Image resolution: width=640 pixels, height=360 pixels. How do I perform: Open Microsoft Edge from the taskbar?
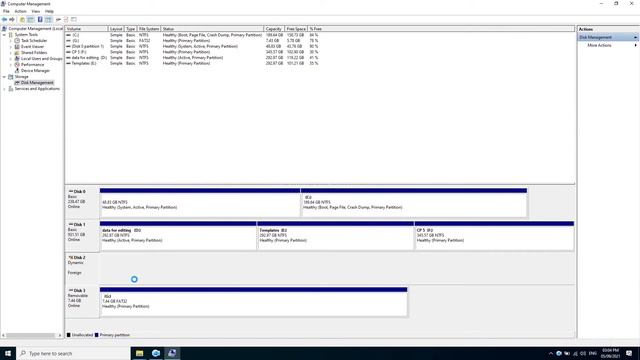[x=156, y=353]
